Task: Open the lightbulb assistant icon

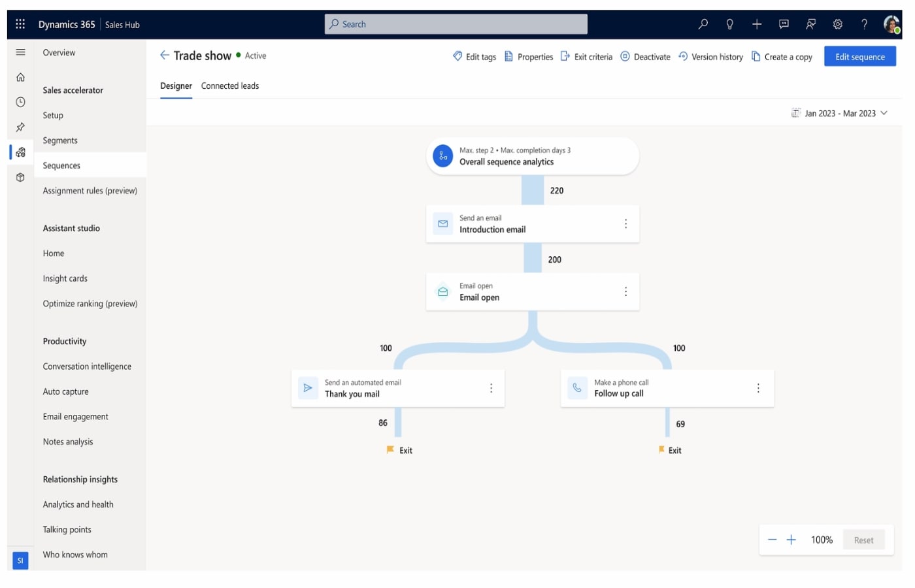Action: (x=729, y=24)
